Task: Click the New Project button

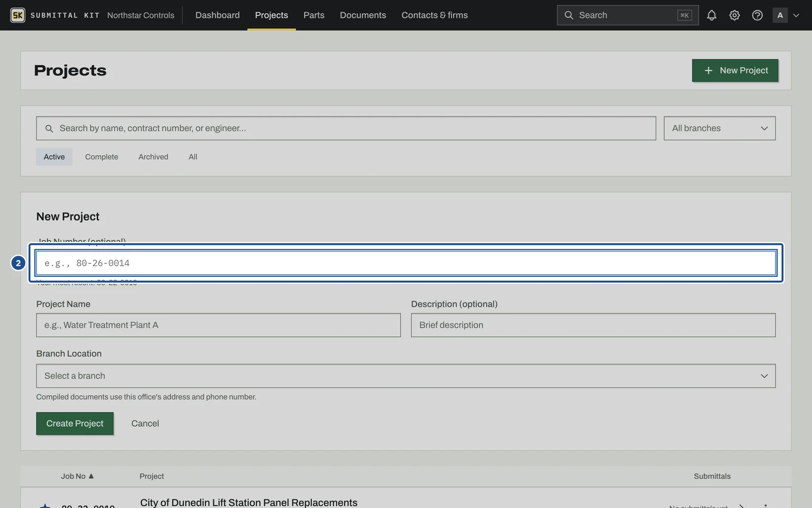Action: [735, 70]
